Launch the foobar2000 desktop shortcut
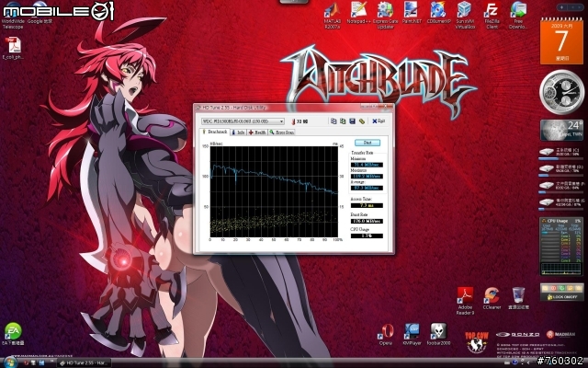Viewport: 588px width, 368px height. click(438, 334)
